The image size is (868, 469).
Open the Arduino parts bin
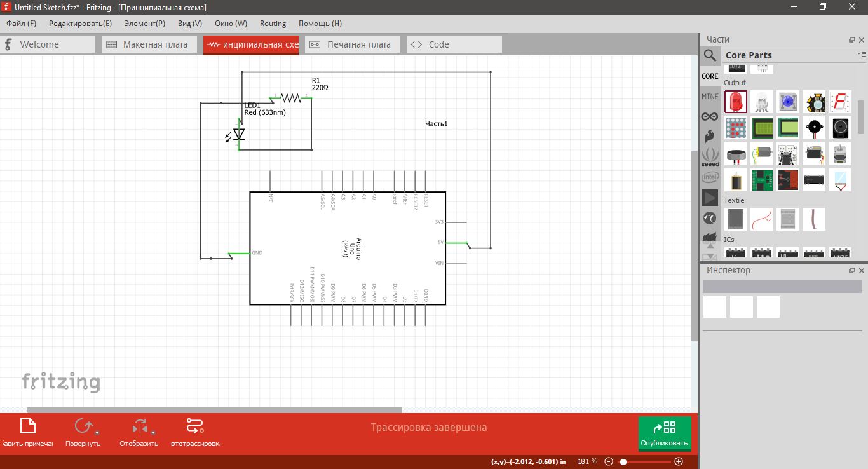pyautogui.click(x=710, y=117)
